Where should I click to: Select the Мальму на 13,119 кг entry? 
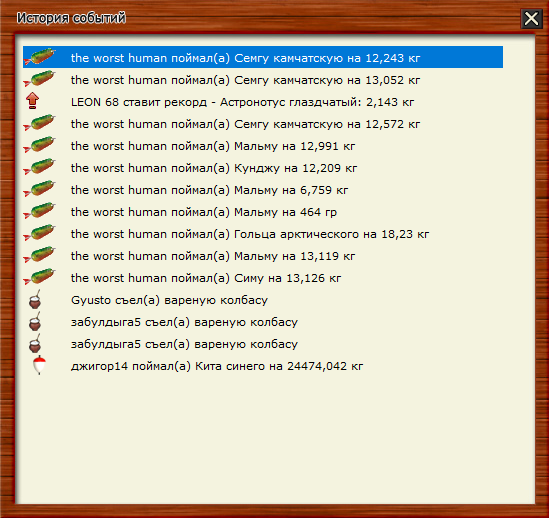pos(263,256)
